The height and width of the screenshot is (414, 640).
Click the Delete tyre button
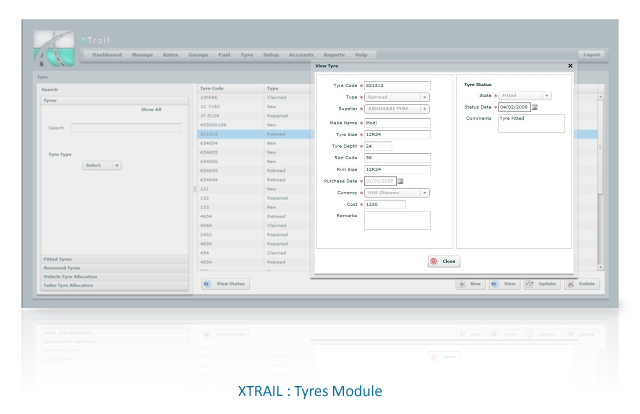click(582, 284)
